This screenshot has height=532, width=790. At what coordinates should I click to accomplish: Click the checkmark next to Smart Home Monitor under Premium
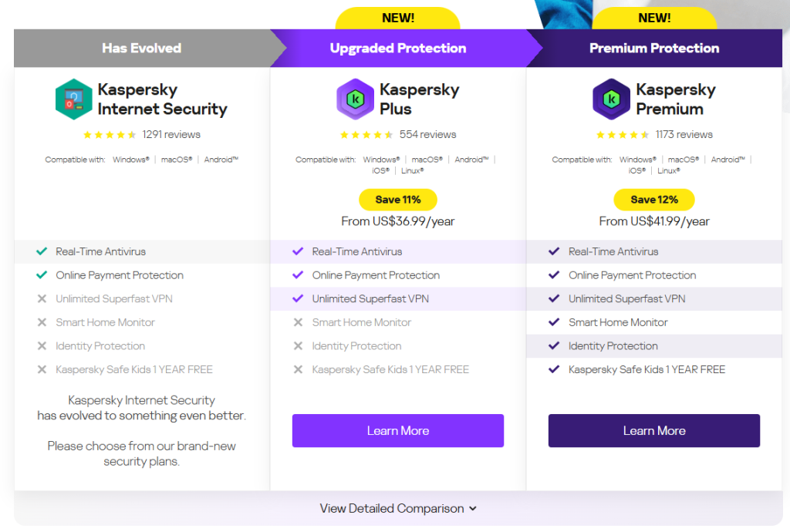(x=554, y=322)
